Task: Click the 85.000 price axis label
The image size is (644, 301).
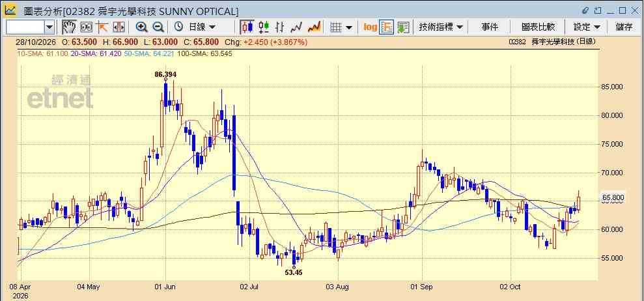Action: (x=612, y=87)
